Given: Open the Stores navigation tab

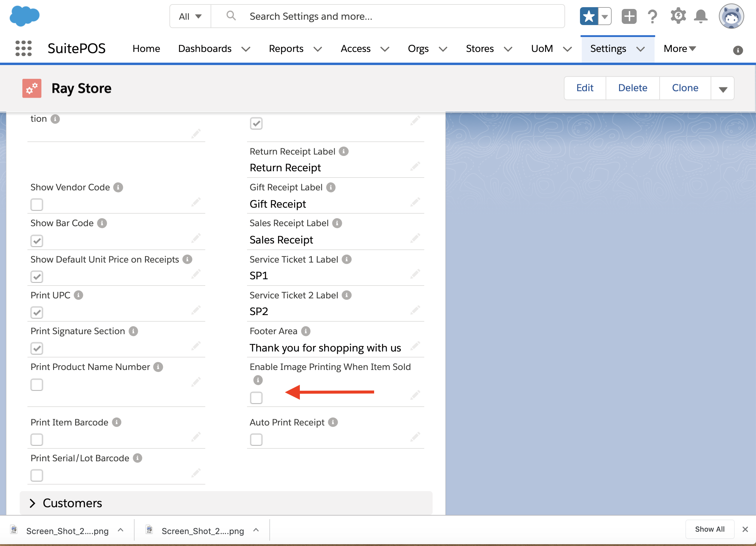Looking at the screenshot, I should pos(479,49).
